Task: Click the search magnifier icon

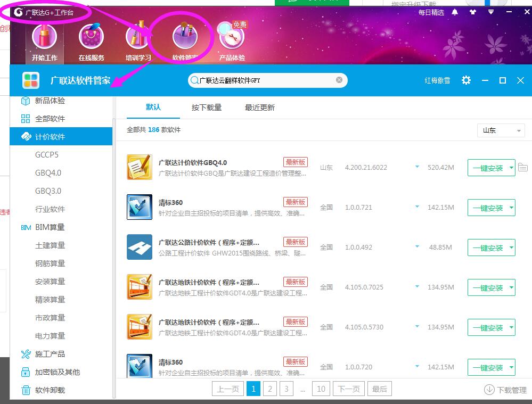Action: pyautogui.click(x=194, y=80)
